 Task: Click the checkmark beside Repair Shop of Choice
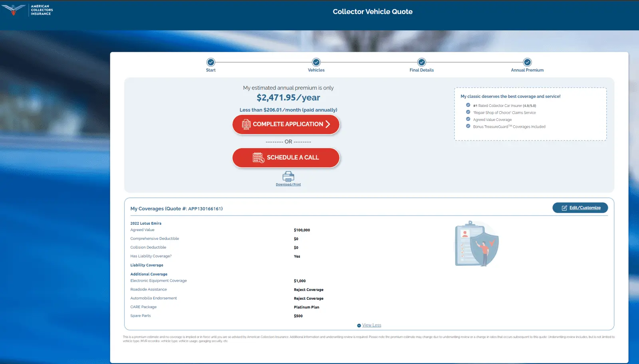(468, 112)
